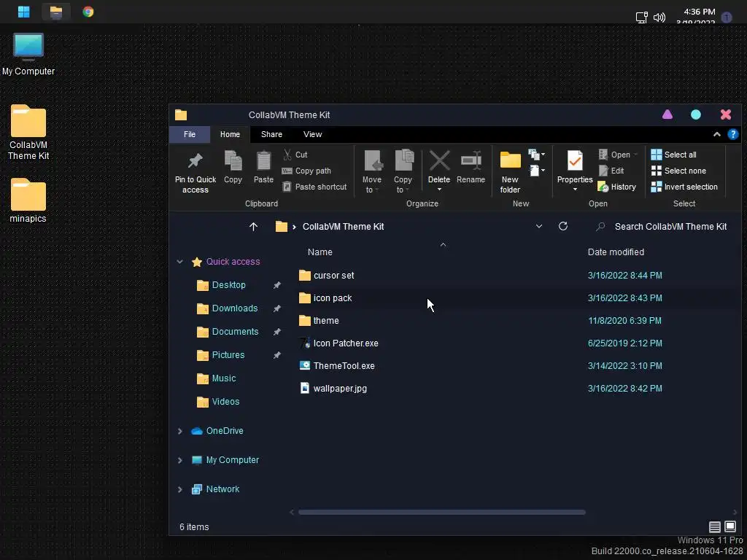Open the File tab

tap(190, 134)
